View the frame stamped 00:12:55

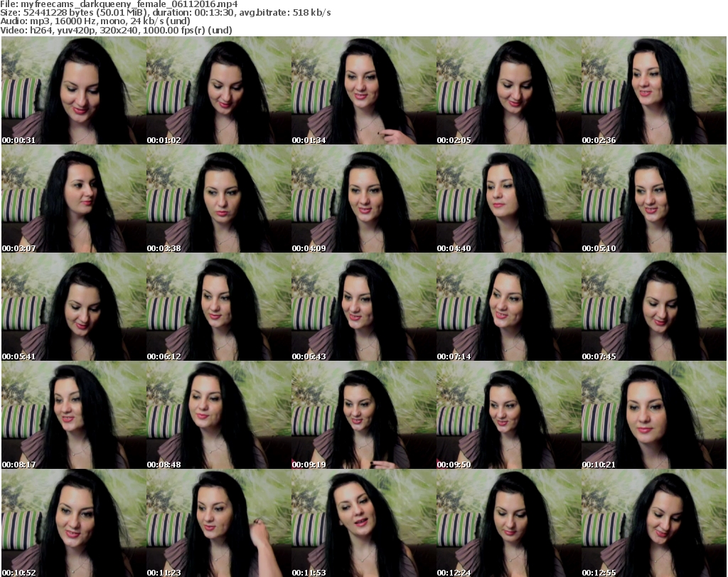pyautogui.click(x=654, y=523)
